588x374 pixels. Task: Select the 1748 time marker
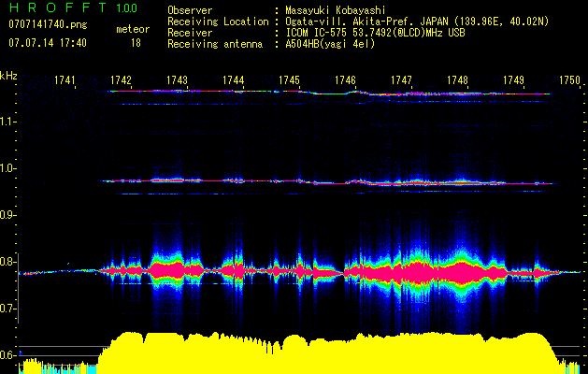[x=457, y=80]
